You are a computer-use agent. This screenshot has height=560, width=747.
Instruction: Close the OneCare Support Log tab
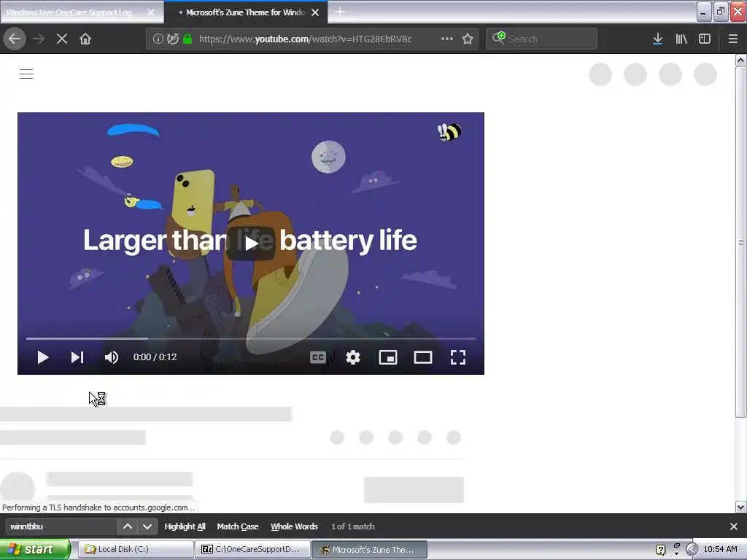tap(151, 12)
